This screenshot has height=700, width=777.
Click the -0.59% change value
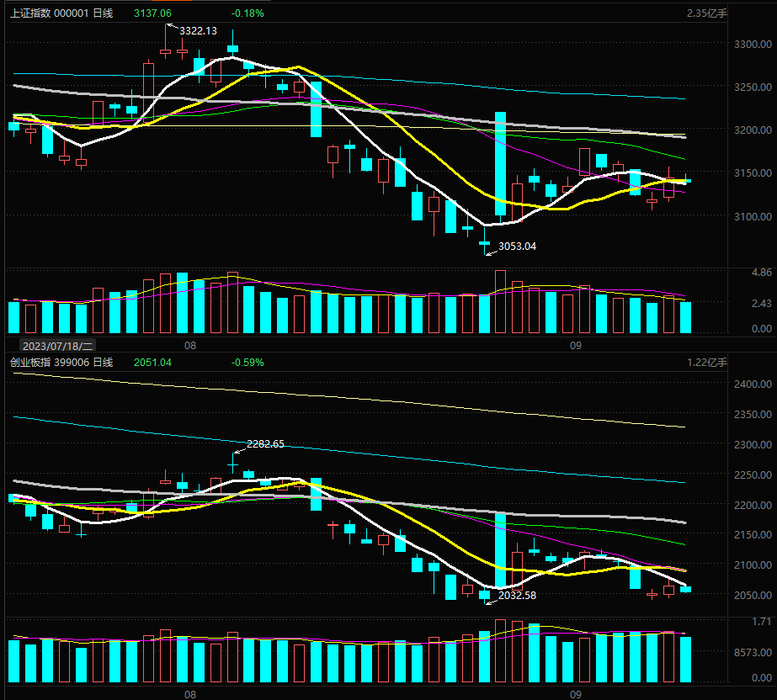click(x=247, y=363)
